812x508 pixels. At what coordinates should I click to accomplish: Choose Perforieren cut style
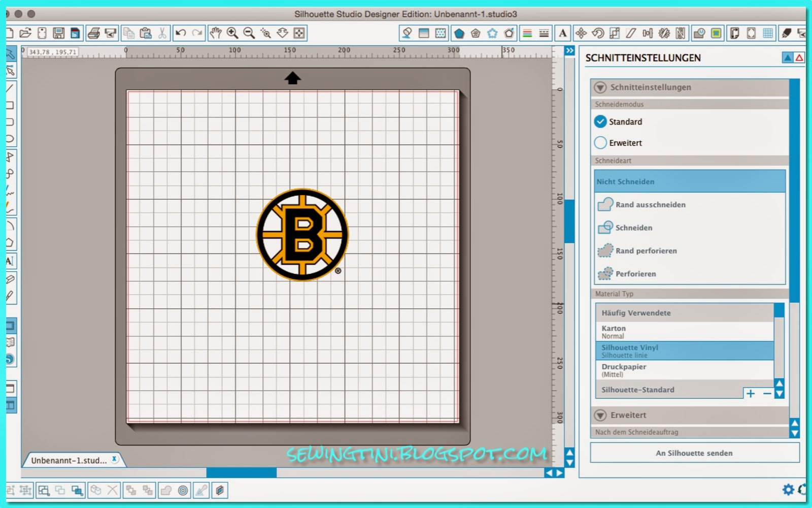coord(690,273)
